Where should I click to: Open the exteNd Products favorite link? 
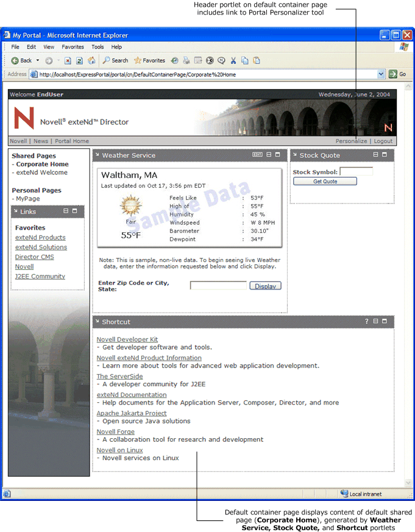pos(40,238)
